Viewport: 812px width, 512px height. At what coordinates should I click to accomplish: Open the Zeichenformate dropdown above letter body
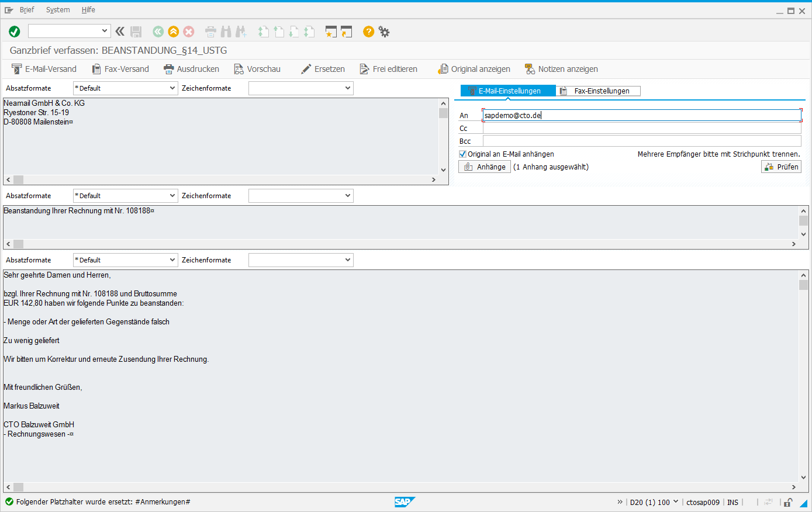pyautogui.click(x=348, y=260)
